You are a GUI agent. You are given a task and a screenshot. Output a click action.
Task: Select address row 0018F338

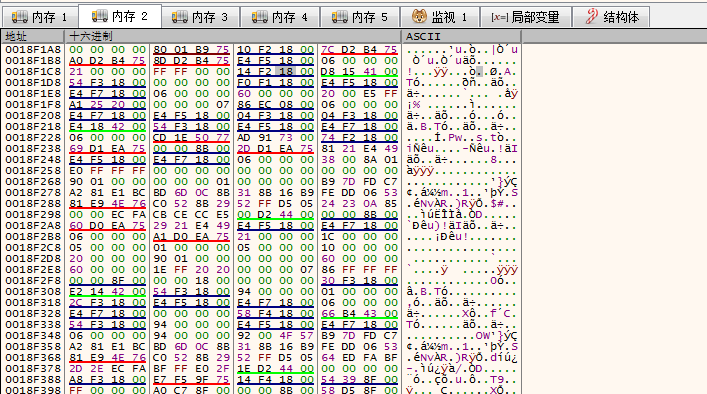tap(33, 325)
